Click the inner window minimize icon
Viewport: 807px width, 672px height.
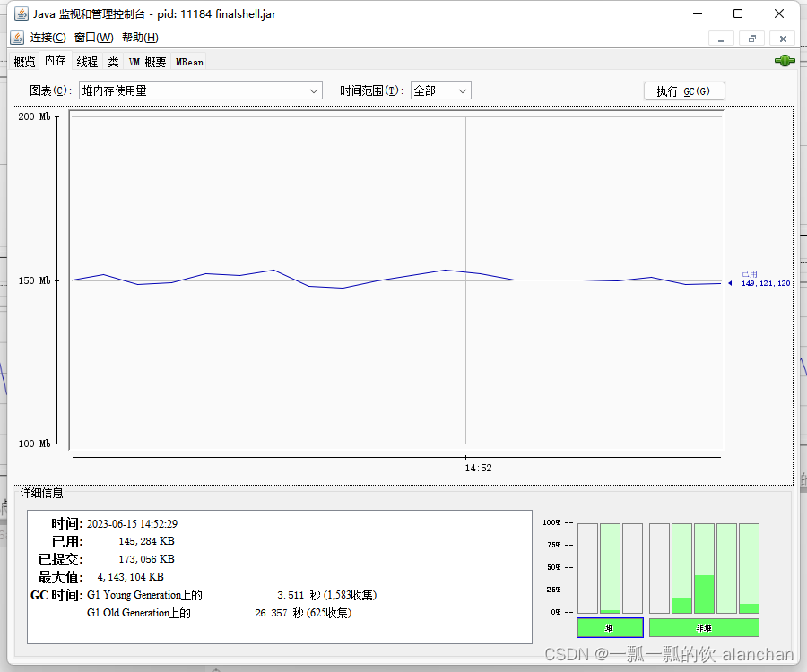tap(721, 38)
